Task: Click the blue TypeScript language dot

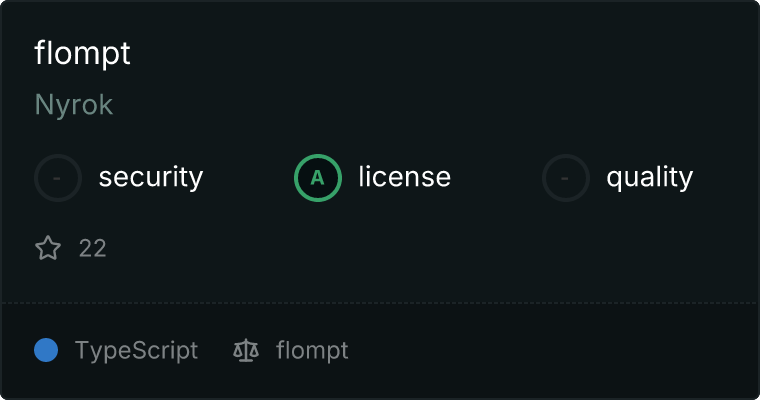Action: (46, 350)
